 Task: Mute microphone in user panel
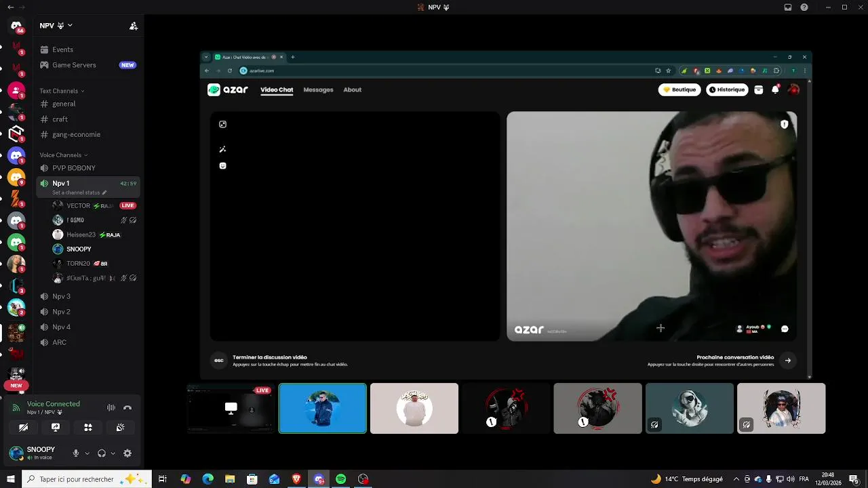76,453
